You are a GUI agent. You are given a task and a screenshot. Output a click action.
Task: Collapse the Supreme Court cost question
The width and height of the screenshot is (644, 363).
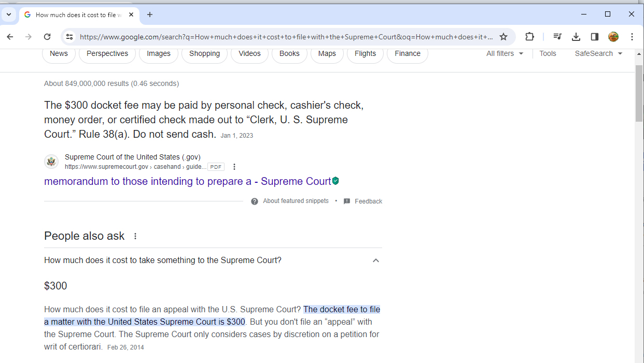point(376,260)
